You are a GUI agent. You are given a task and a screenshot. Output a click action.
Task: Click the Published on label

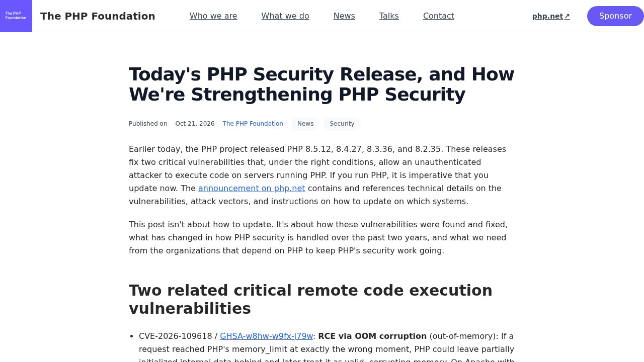(x=148, y=124)
